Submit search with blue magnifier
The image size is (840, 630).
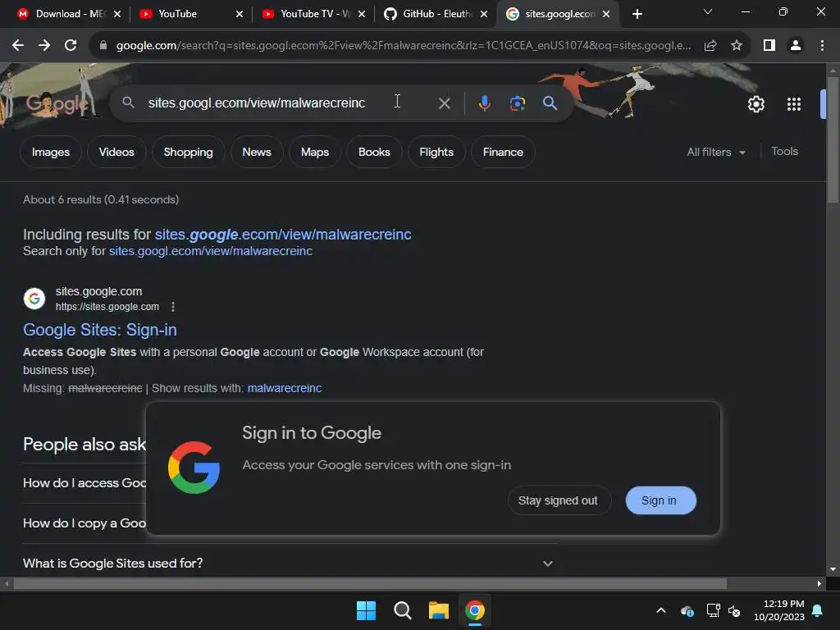(x=550, y=103)
